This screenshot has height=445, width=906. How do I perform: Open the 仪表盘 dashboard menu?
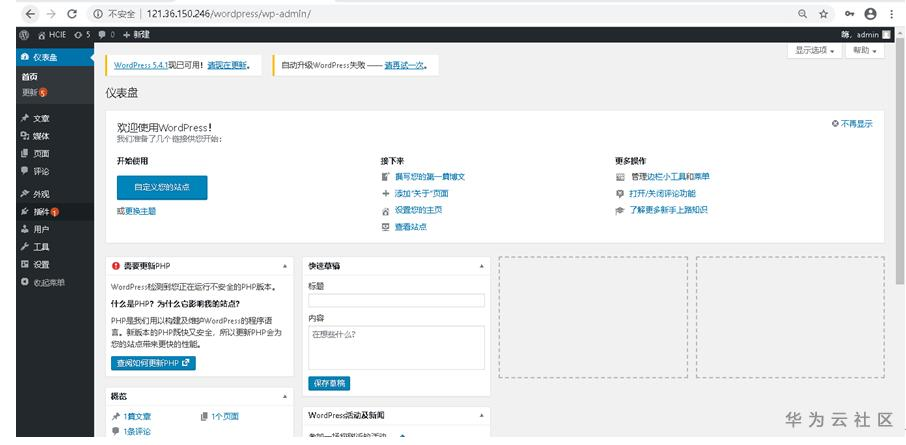tap(55, 57)
